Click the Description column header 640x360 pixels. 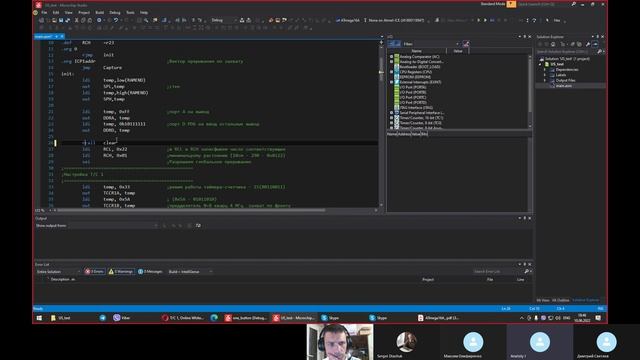point(63,280)
